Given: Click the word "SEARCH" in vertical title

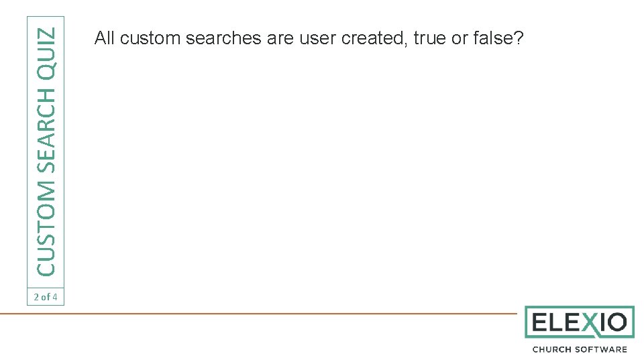Looking at the screenshot, I should 46,131.
